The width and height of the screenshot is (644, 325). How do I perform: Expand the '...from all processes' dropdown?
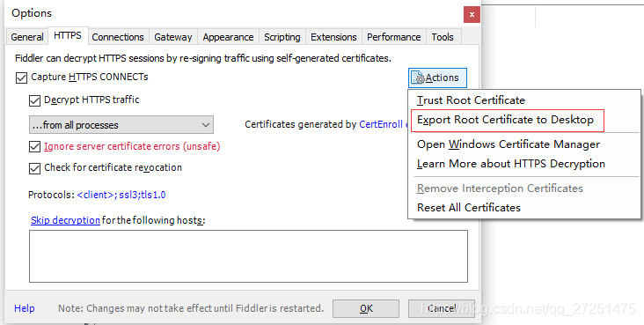click(121, 125)
